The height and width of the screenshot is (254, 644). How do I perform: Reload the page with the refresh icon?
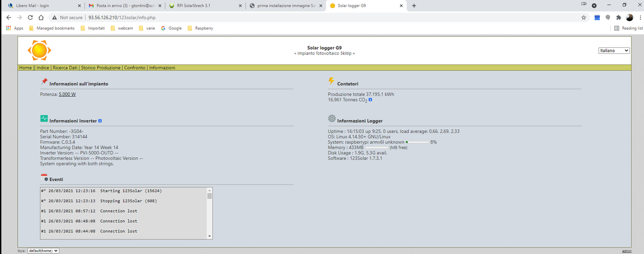tap(30, 17)
